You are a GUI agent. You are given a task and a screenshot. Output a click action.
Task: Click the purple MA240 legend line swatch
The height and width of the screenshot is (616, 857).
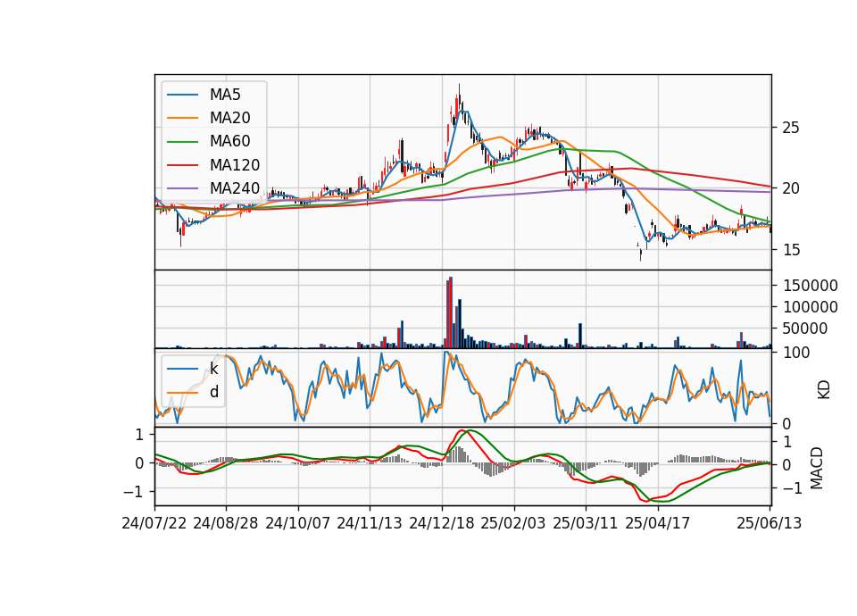click(182, 188)
